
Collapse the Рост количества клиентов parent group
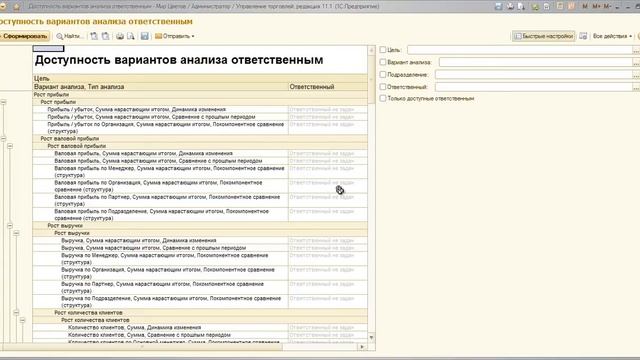pyautogui.click(x=16, y=313)
